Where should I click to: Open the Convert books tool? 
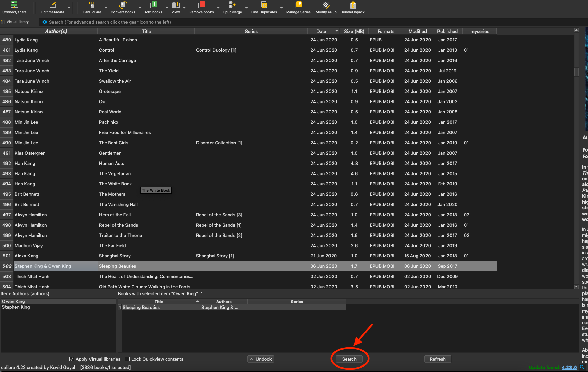coord(123,8)
